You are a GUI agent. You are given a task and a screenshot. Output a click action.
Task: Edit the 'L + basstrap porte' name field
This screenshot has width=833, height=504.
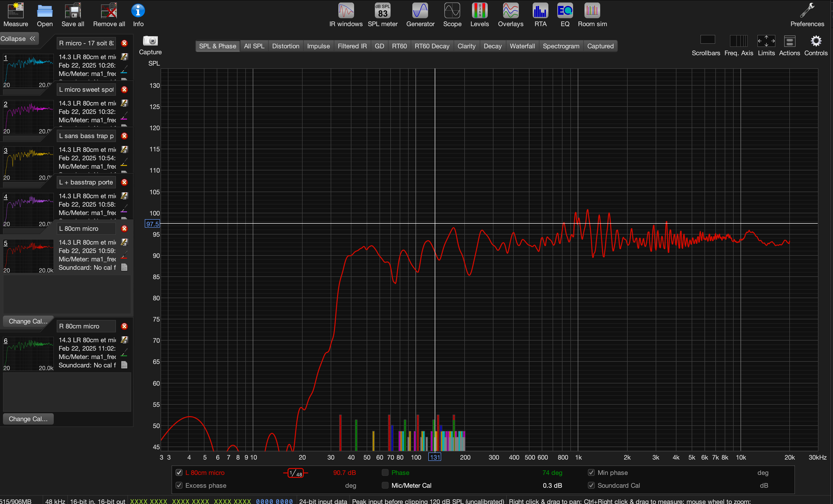coord(86,182)
